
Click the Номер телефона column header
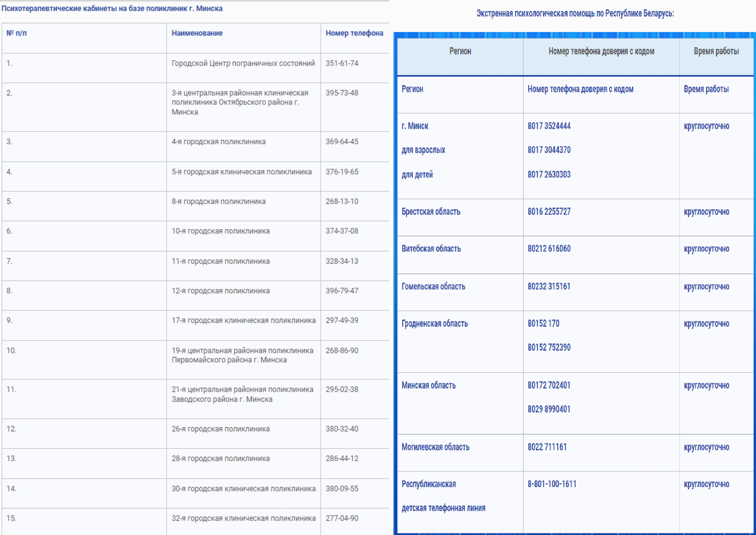[x=354, y=33]
